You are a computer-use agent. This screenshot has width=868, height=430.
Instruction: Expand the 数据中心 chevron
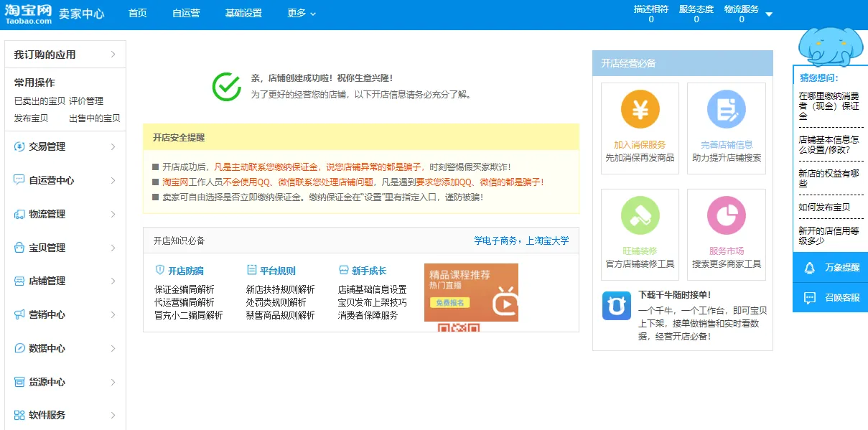pyautogui.click(x=113, y=348)
